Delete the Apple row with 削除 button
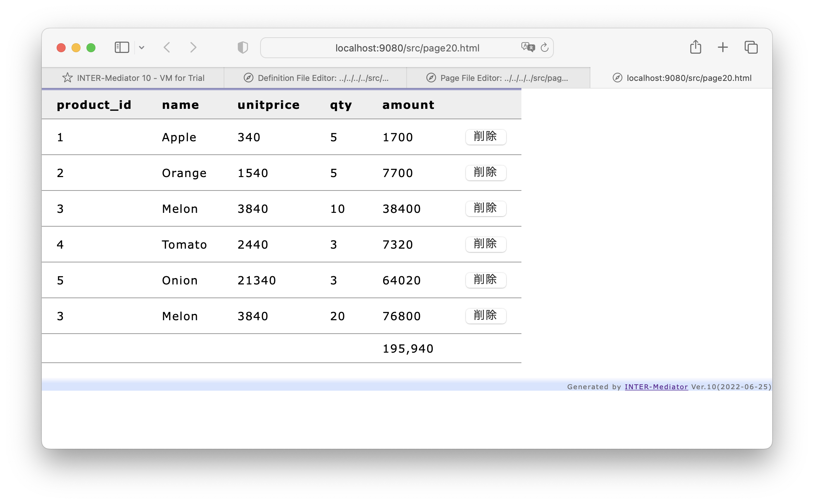The width and height of the screenshot is (814, 504). click(x=486, y=137)
